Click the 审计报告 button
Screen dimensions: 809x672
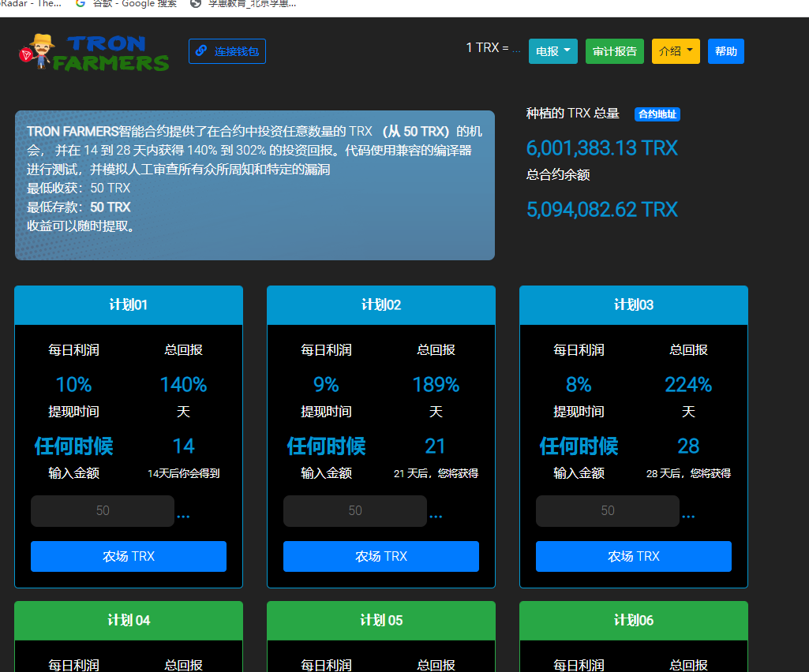pos(614,50)
